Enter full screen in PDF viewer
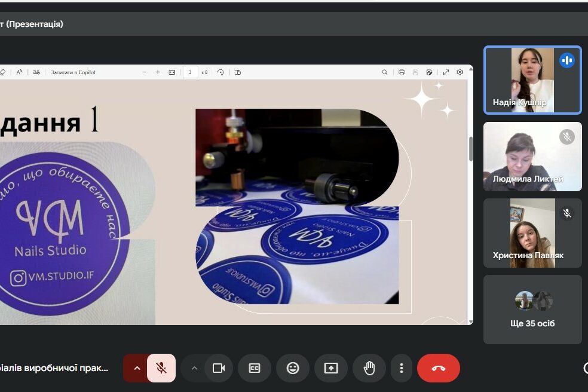Viewport: 588px width, 392px height. [x=446, y=72]
